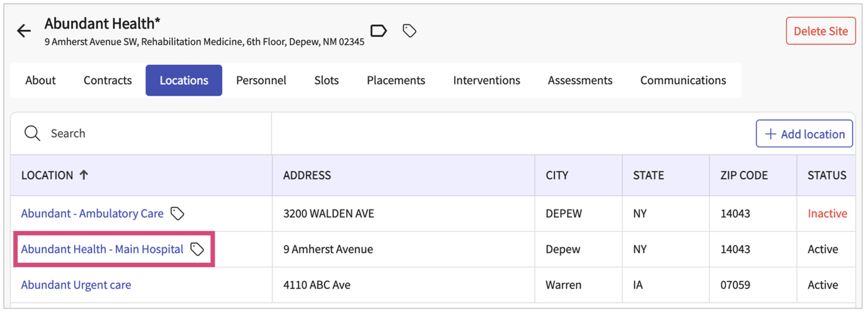View the Placements tab

396,80
